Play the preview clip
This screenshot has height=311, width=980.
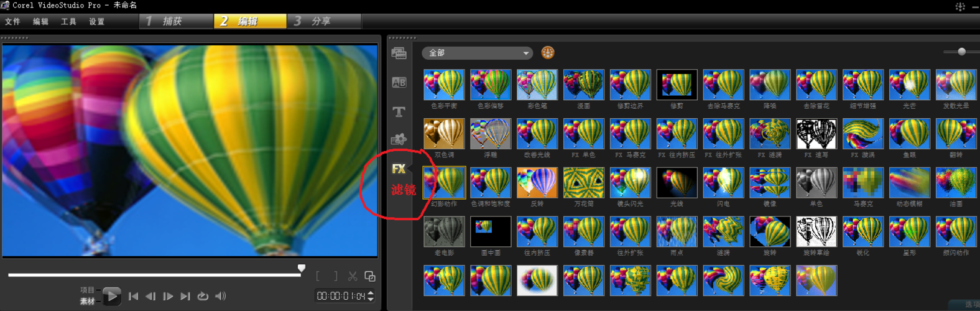tap(112, 296)
